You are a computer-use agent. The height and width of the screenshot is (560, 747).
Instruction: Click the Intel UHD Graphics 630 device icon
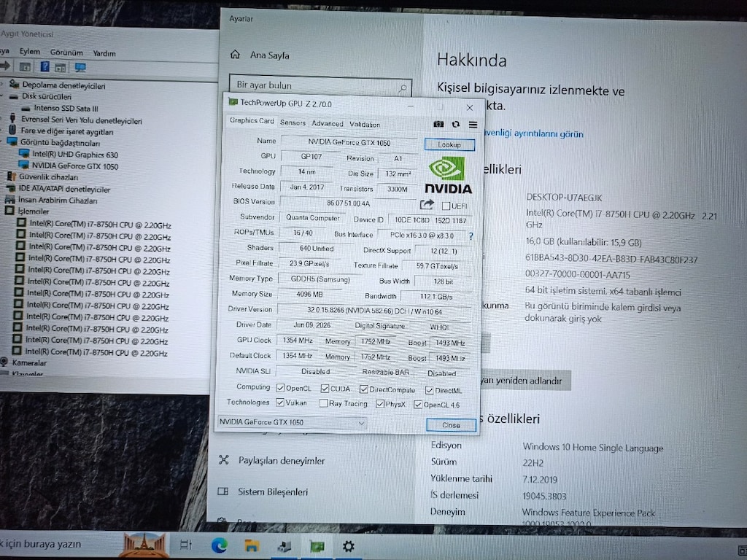pos(24,154)
